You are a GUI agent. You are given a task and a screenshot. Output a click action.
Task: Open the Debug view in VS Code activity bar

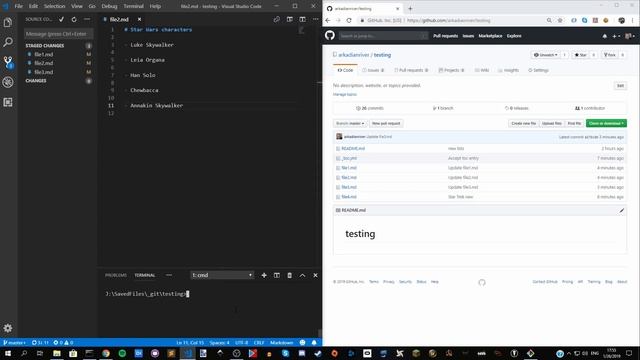(x=8, y=82)
